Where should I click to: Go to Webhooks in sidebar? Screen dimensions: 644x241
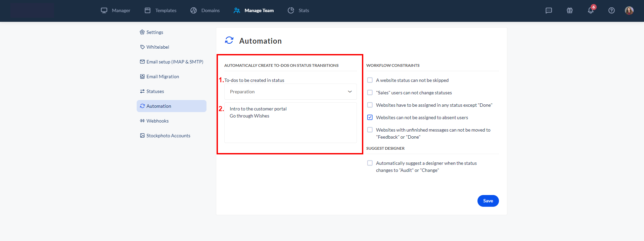tap(157, 121)
